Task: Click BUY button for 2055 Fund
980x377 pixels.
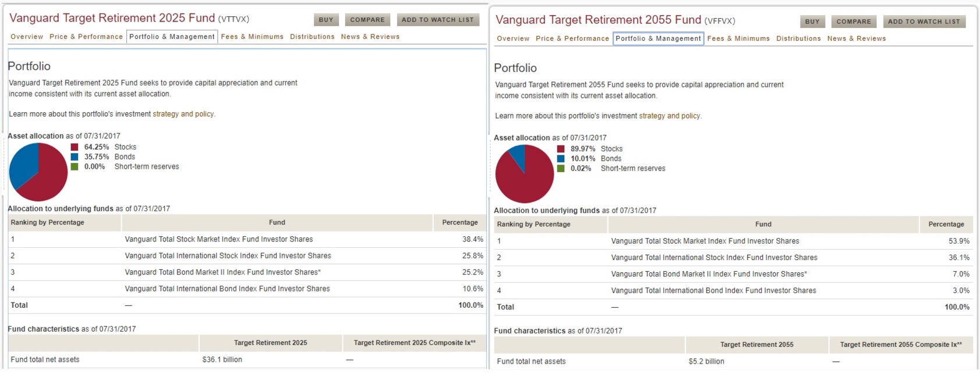Action: (x=812, y=22)
